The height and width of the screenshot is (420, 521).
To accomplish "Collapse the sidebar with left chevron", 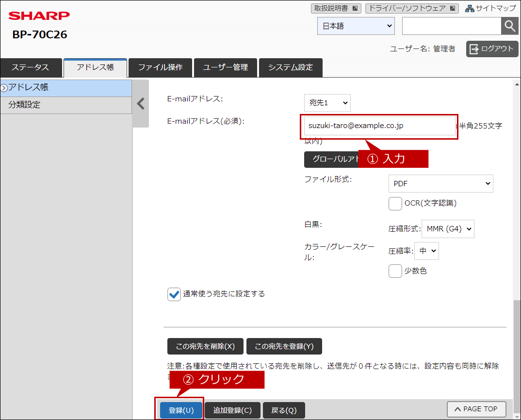I will coord(141,104).
